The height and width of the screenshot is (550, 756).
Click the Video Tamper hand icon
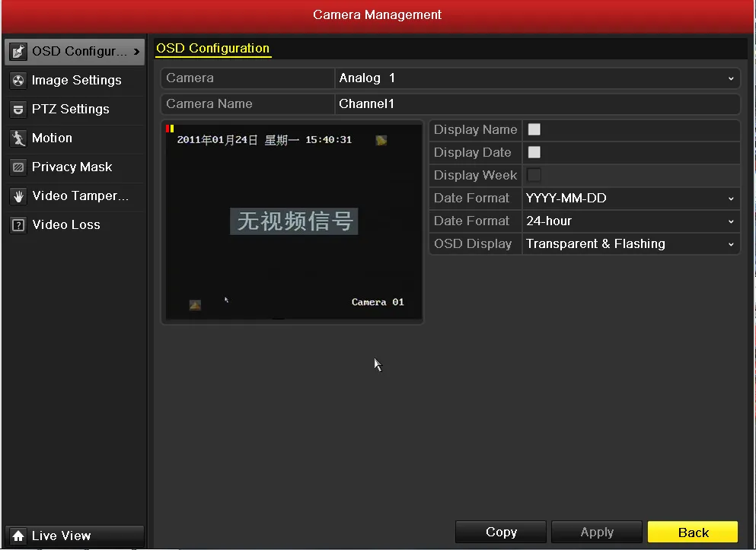point(18,196)
